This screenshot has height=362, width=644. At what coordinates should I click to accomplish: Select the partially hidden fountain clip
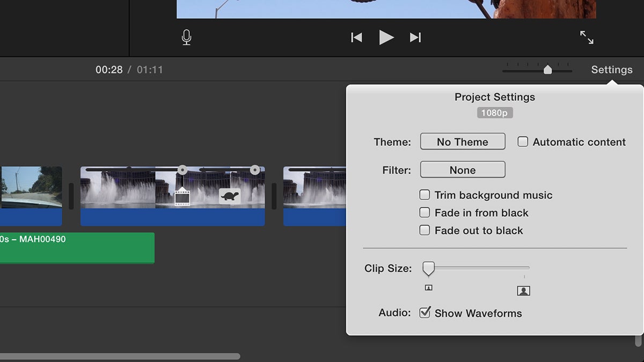point(315,196)
